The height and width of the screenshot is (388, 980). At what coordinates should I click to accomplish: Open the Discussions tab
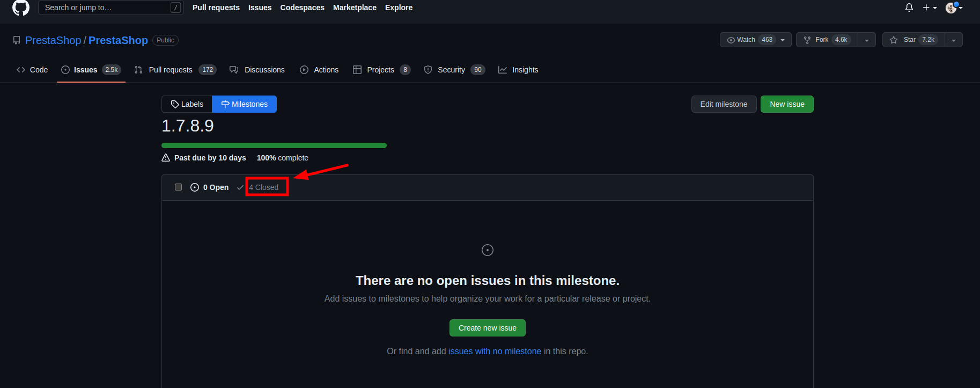(x=257, y=70)
